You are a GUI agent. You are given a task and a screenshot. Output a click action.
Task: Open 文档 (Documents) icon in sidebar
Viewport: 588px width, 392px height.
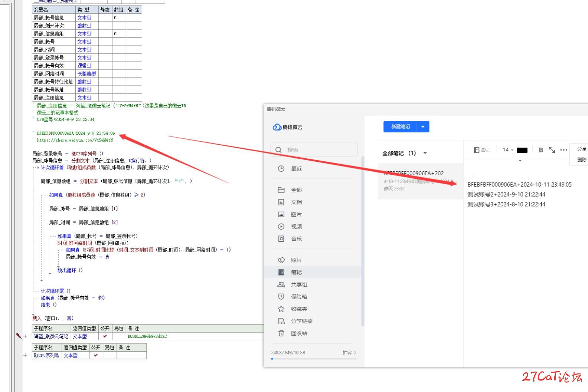coord(281,202)
